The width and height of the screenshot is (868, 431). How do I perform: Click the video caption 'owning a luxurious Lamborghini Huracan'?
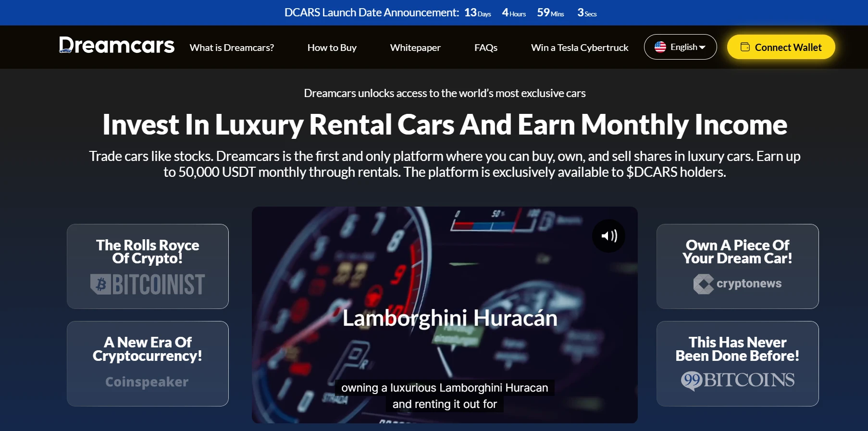[x=445, y=388]
